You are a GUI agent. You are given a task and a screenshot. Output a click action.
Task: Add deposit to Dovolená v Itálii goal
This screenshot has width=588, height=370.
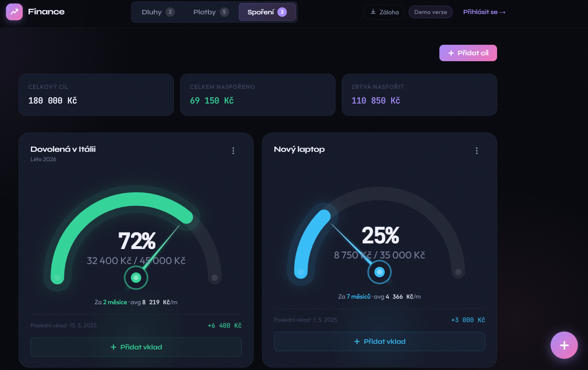point(136,347)
